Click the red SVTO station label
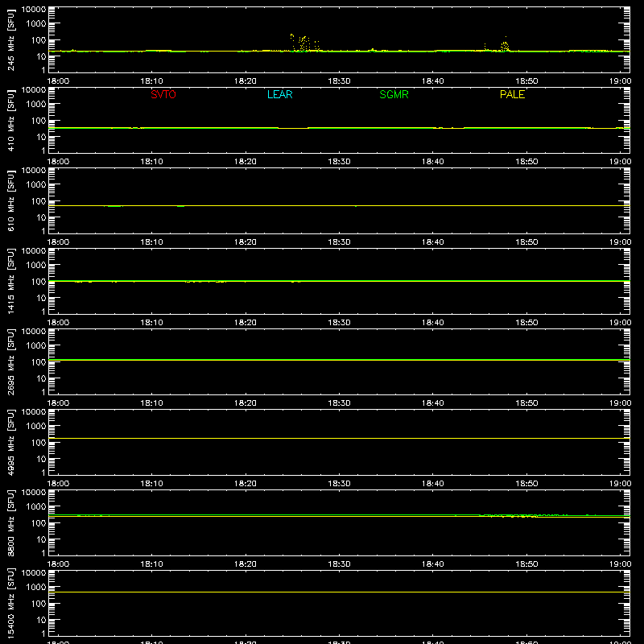The image size is (644, 644). 163,94
